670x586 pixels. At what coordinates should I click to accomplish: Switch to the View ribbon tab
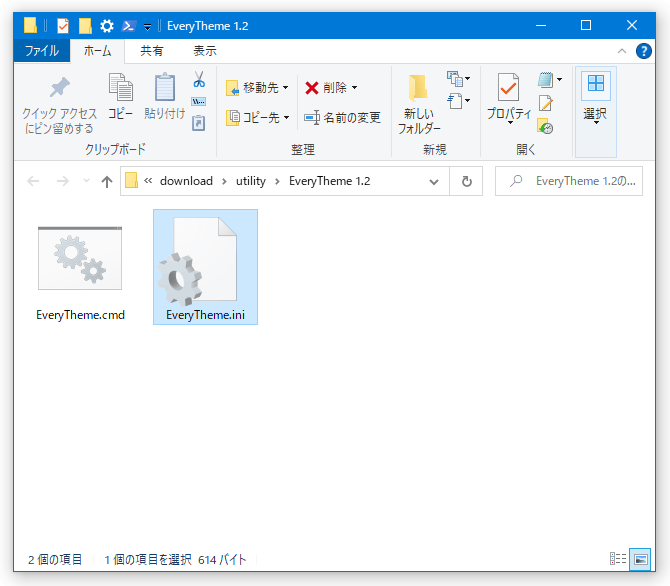click(x=205, y=51)
